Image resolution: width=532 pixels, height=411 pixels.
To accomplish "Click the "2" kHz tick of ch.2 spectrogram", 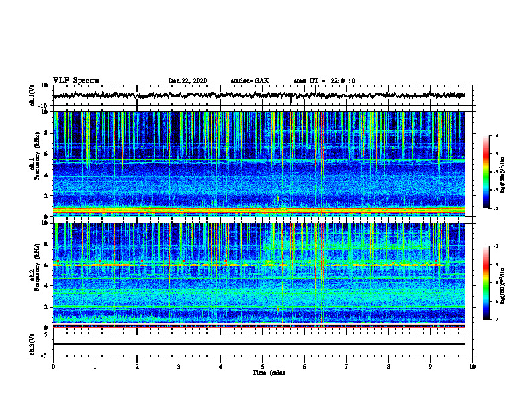I will [47, 307].
